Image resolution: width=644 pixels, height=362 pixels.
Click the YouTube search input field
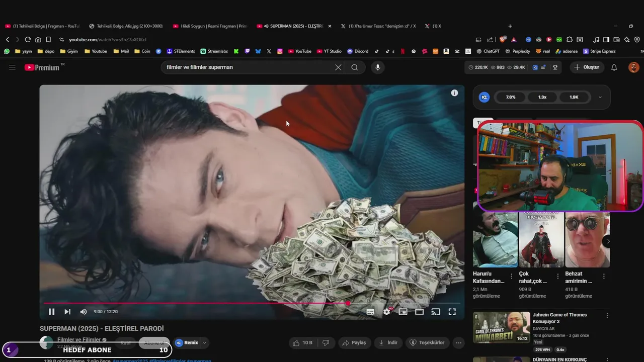249,67
